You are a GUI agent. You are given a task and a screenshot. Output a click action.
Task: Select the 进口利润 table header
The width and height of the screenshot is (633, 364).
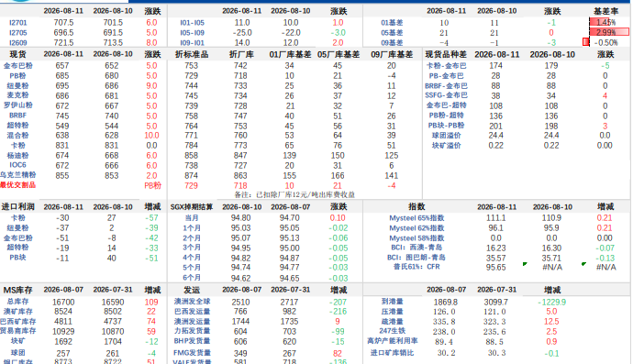17,206
